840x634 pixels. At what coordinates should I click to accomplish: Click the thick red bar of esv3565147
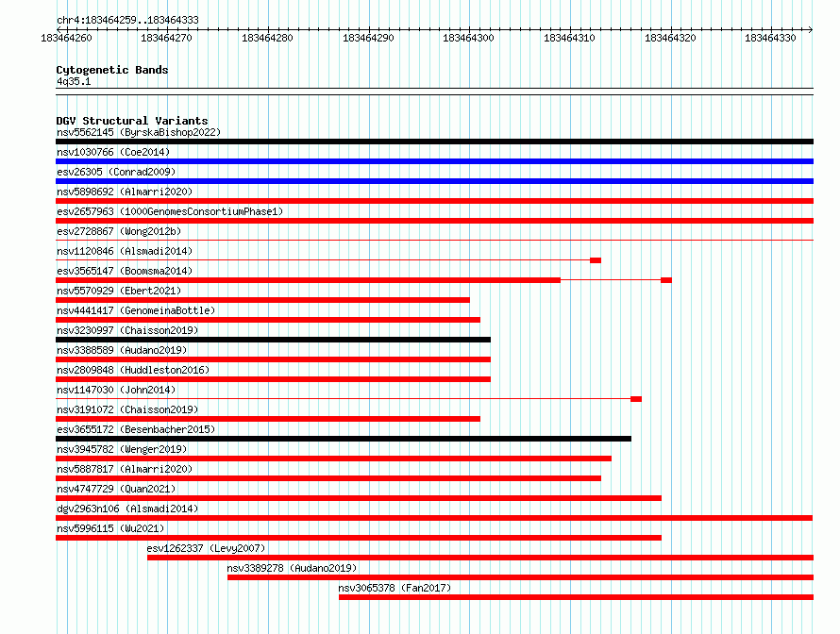[308, 280]
